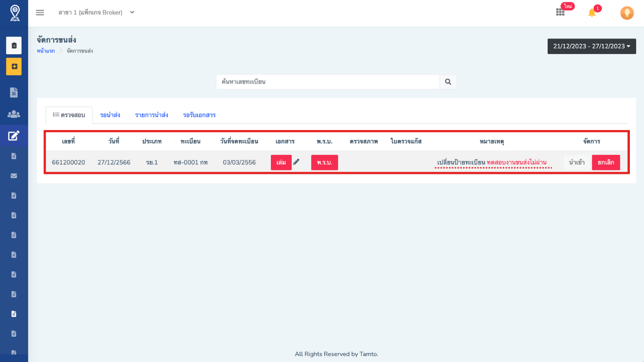Image resolution: width=644 pixels, height=362 pixels.
Task: Open the envelope sidebar icon
Action: (x=14, y=176)
